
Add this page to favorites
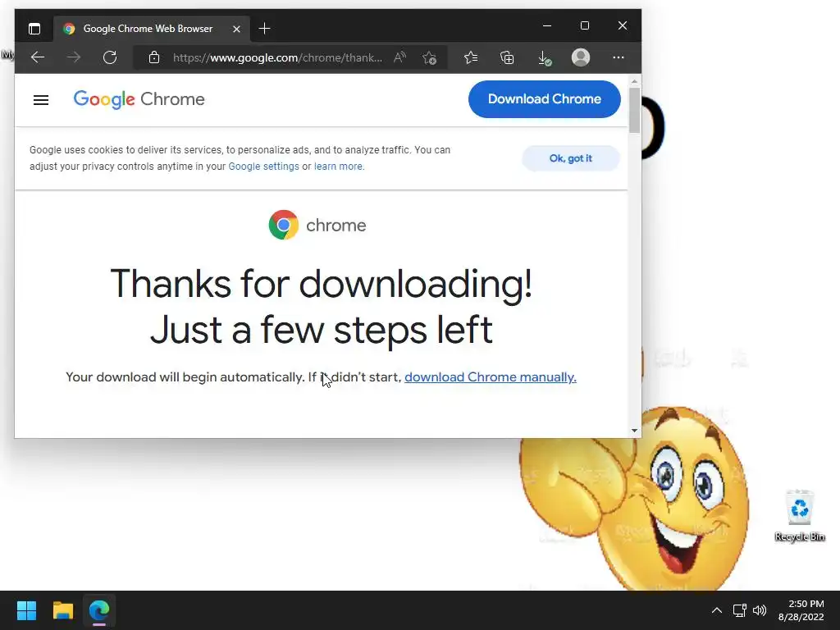(429, 57)
